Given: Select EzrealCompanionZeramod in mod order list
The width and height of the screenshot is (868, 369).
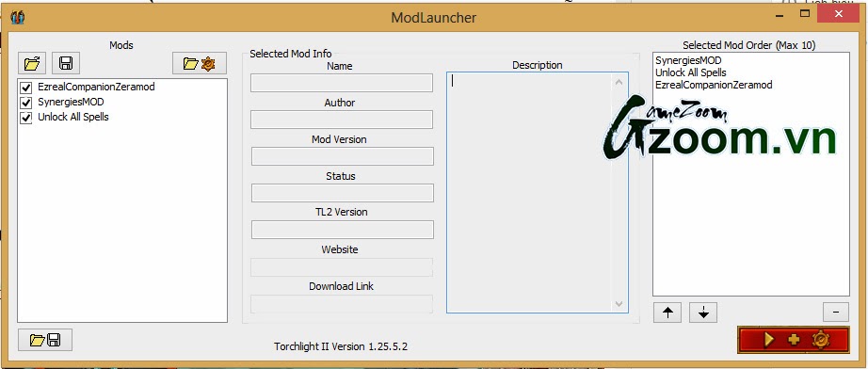Looking at the screenshot, I should click(714, 85).
